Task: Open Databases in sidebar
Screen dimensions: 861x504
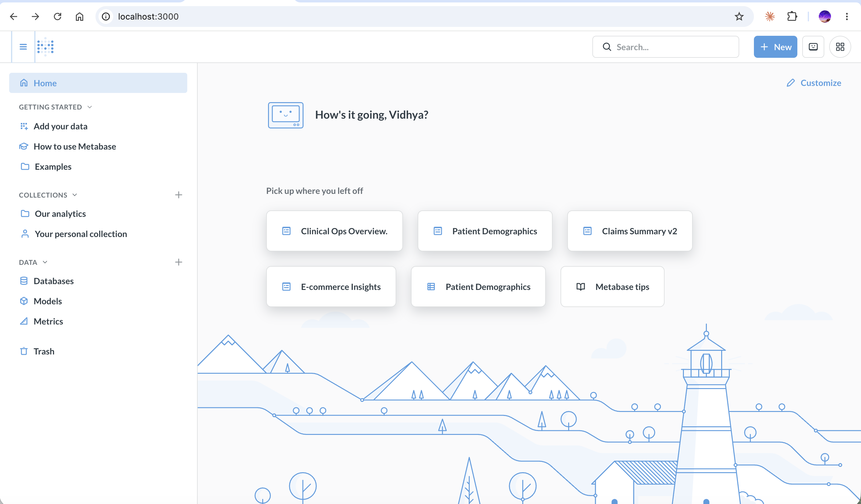Action: (x=98, y=281)
